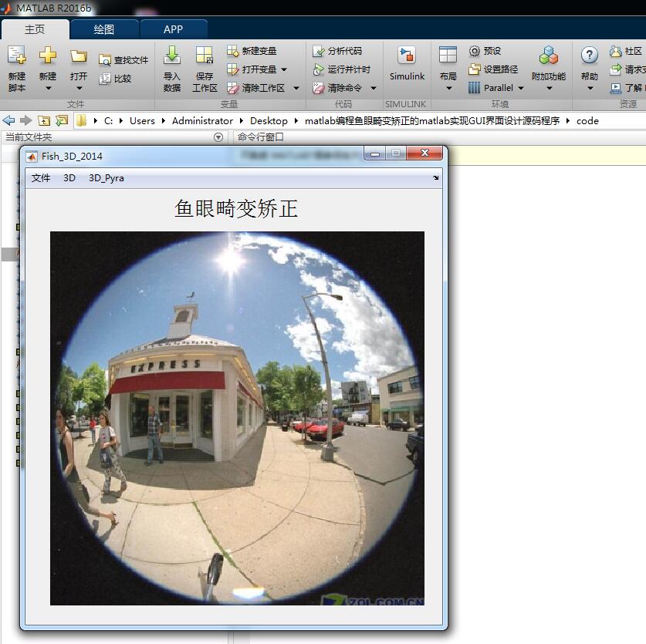
Task: Click the yellow plus New (新建) icon
Action: click(x=48, y=56)
